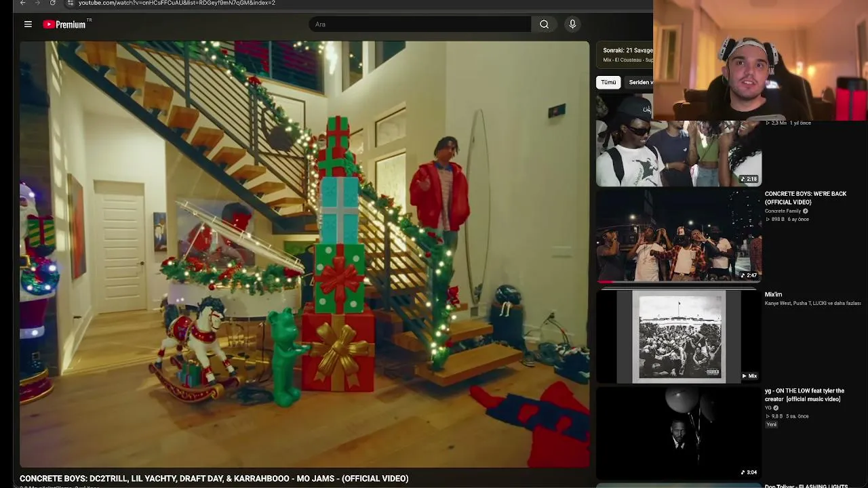The image size is (868, 488).
Task: Open 'CONCRETE BOYS: WE'RE BACK (OFFICIAL VIDEO)' title link
Action: pyautogui.click(x=806, y=198)
